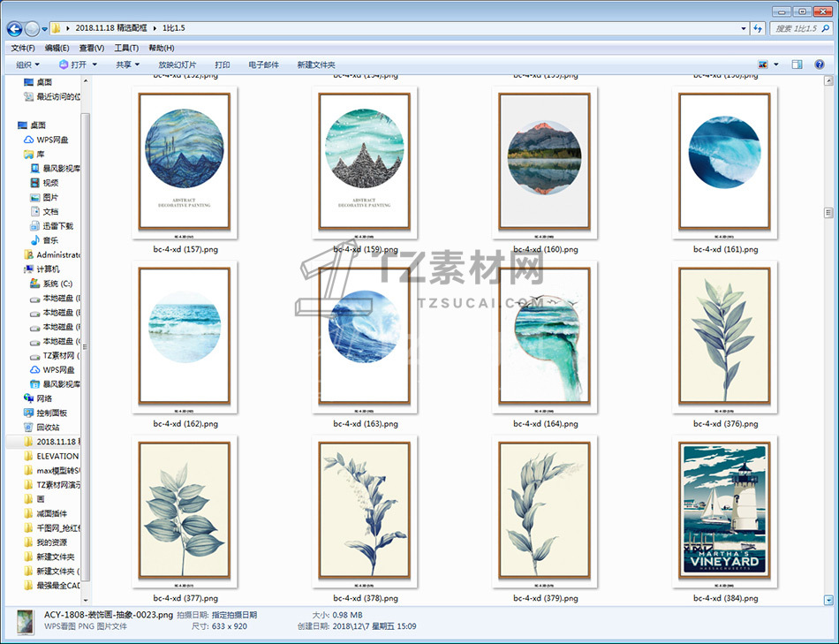Click the change view icon
Image resolution: width=839 pixels, height=644 pixels.
(763, 64)
